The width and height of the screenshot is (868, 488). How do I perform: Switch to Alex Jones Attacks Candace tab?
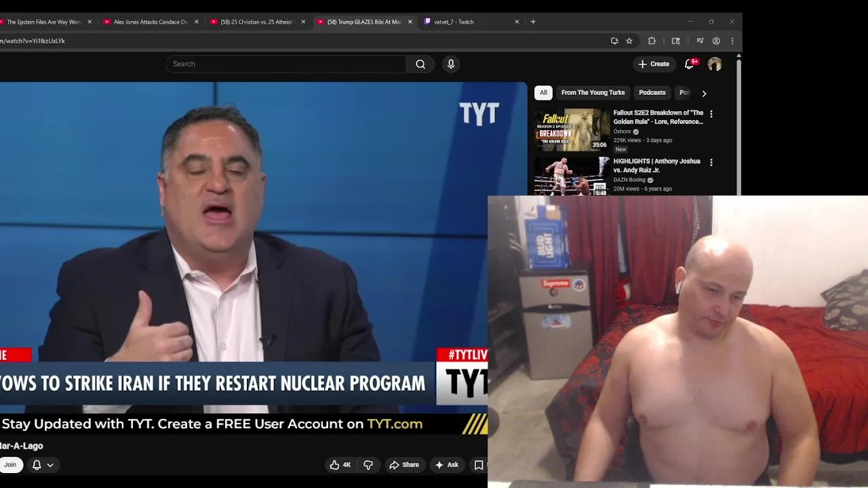pos(151,22)
